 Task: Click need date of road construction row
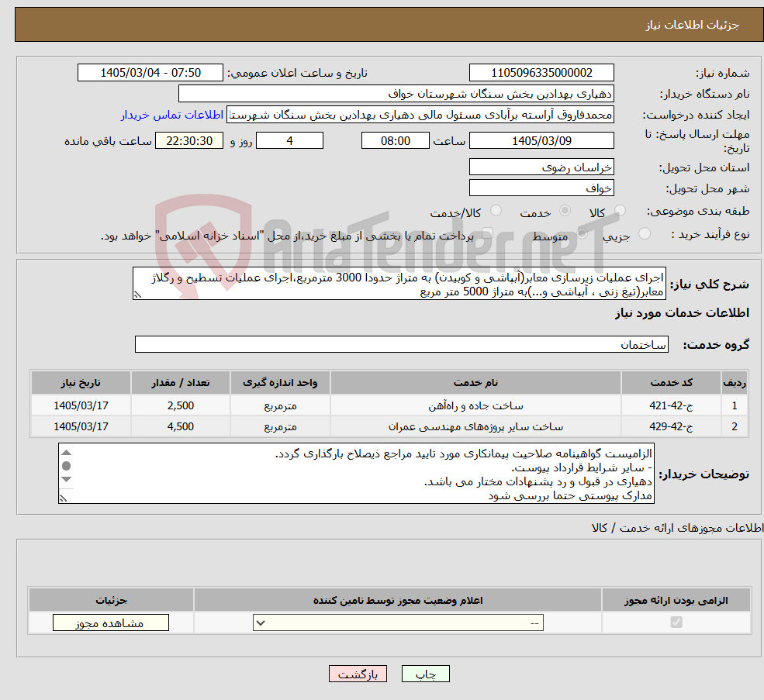click(81, 405)
